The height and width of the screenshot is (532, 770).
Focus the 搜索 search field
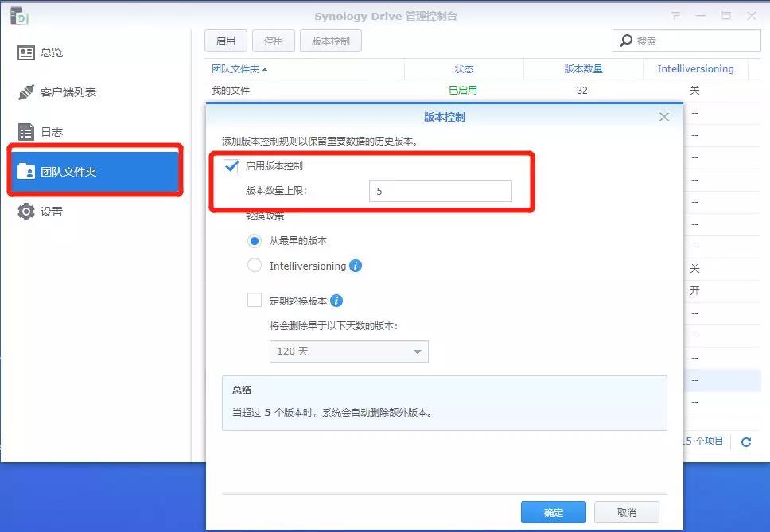pos(686,41)
